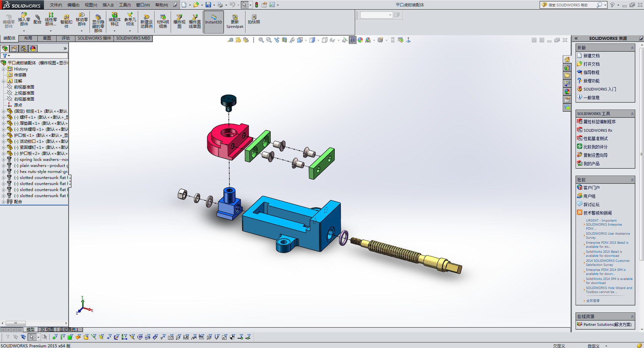
Task: Toggle the Filter Faces selection filter
Action: click(x=70, y=337)
